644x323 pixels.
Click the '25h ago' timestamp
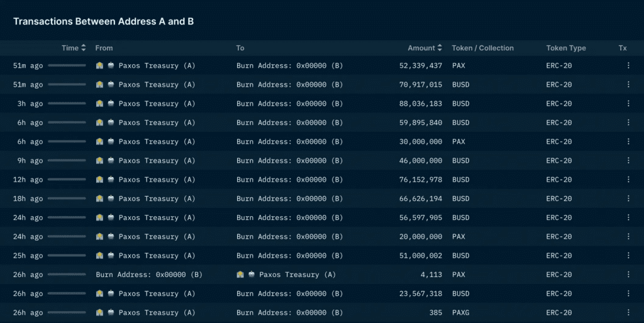point(28,255)
